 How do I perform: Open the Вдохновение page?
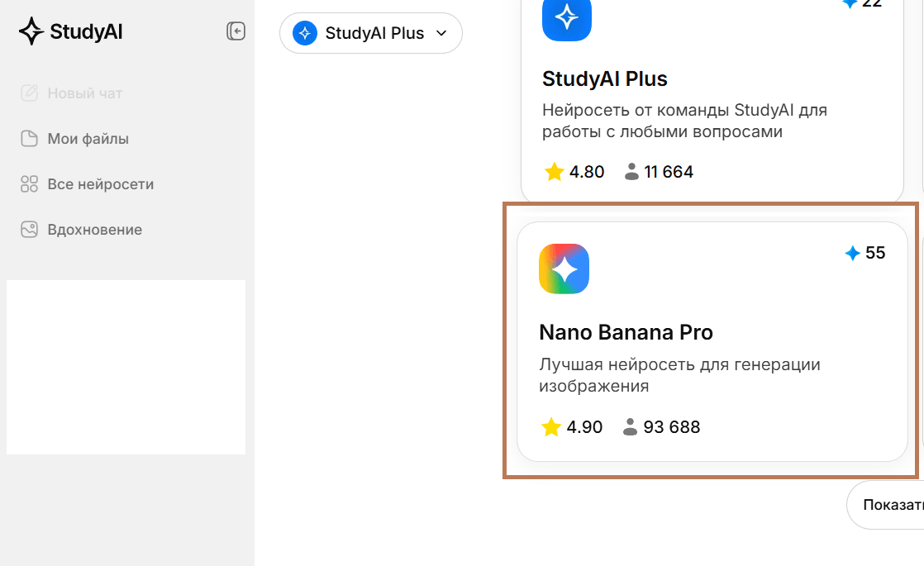pos(94,229)
